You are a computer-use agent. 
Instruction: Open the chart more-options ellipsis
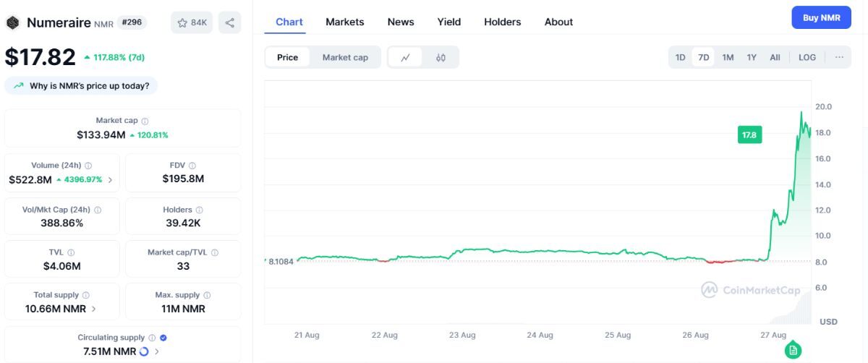pos(839,57)
